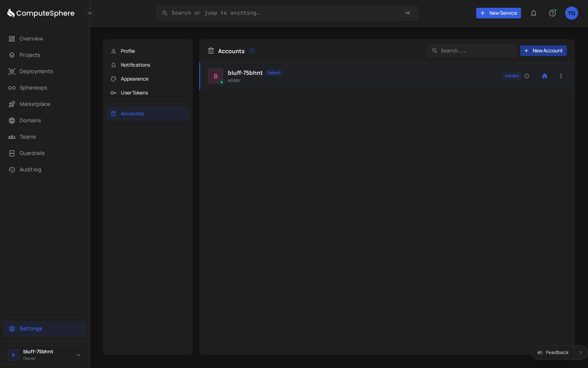Open Notifications settings tab
This screenshot has width=588, height=368.
(x=148, y=65)
